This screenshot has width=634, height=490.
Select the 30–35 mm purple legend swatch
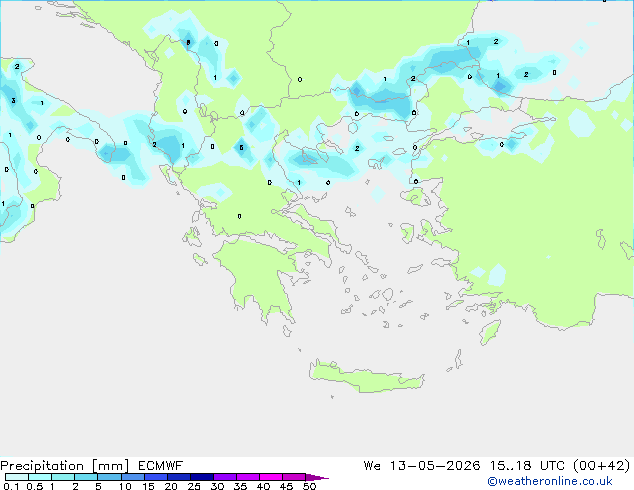[225, 477]
